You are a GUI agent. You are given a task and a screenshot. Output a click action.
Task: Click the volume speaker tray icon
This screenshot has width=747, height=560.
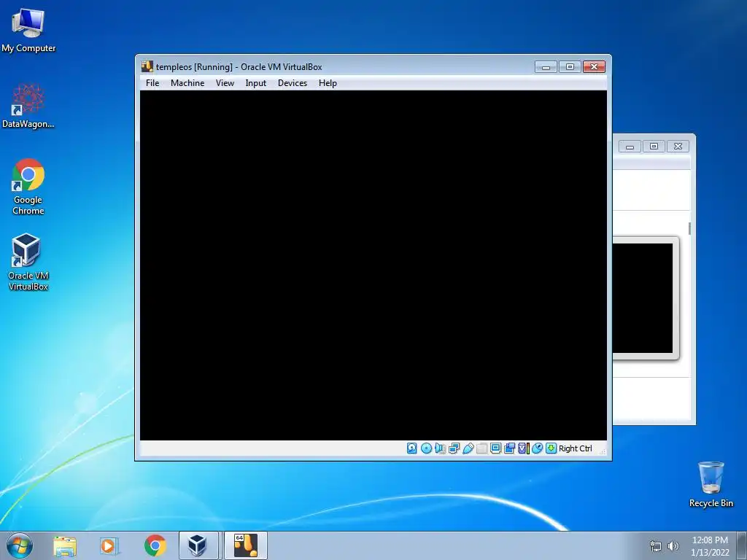pyautogui.click(x=673, y=546)
